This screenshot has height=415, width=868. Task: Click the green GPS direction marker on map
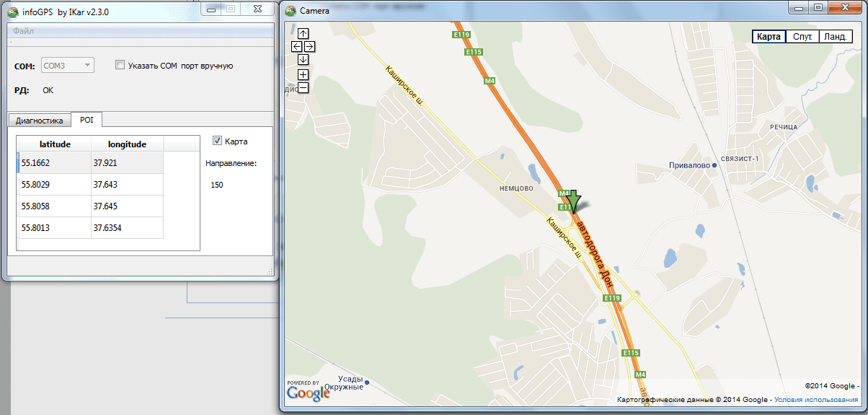[x=574, y=201]
